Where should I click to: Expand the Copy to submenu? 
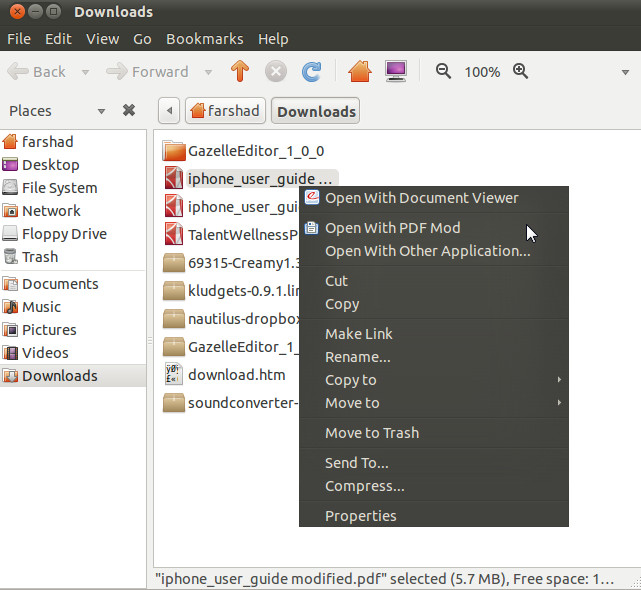434,380
